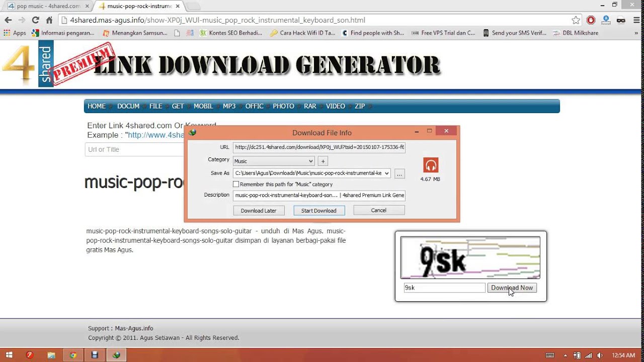
Task: Open the Windows Start button
Action: [x=9, y=355]
